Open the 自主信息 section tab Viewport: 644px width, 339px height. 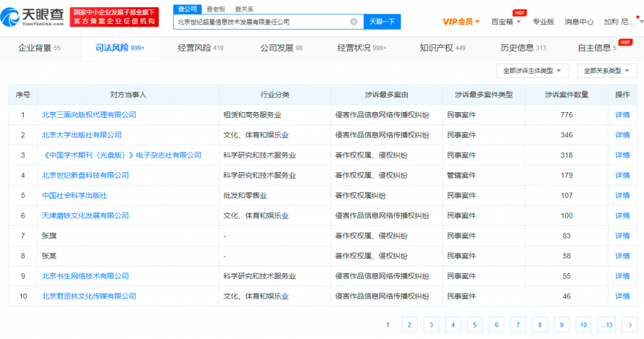(597, 48)
